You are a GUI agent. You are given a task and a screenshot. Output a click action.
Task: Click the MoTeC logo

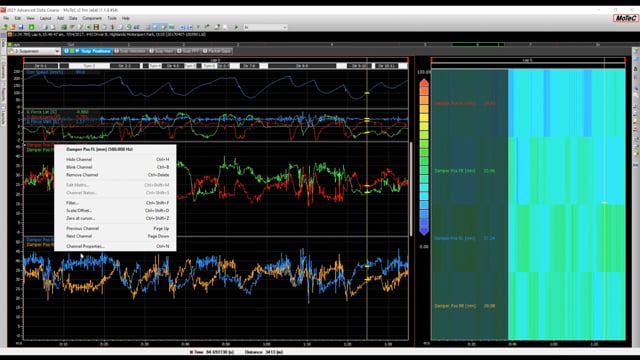625,18
